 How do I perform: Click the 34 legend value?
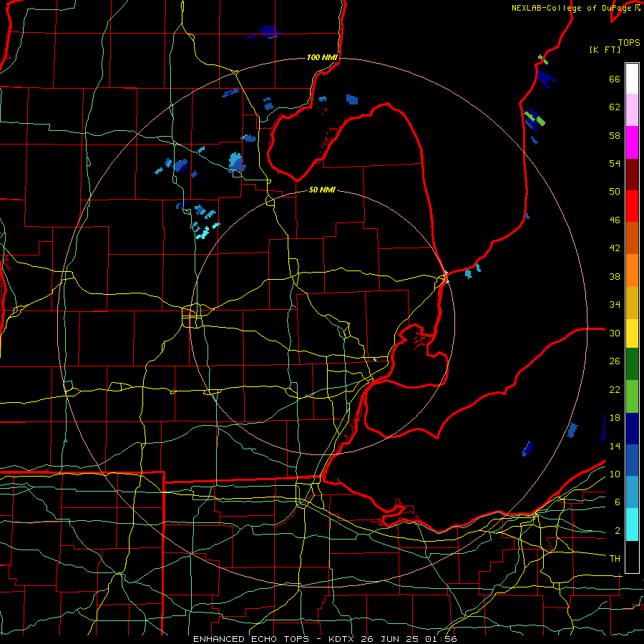(615, 305)
